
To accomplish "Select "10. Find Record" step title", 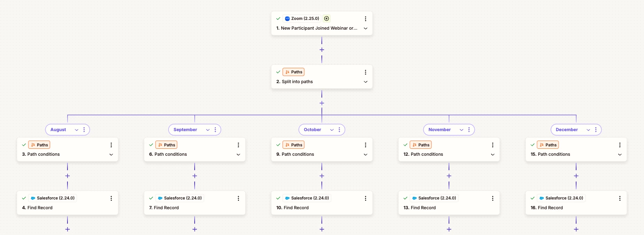I will coord(293,208).
